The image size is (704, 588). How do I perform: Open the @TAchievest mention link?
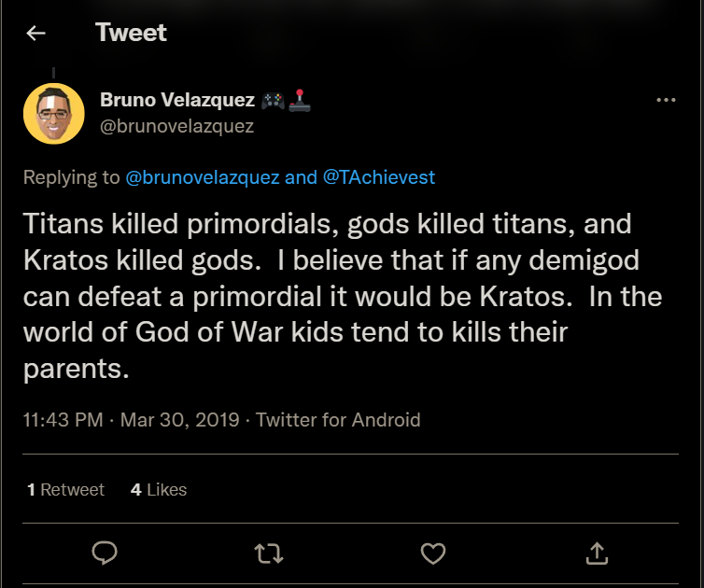point(378,177)
